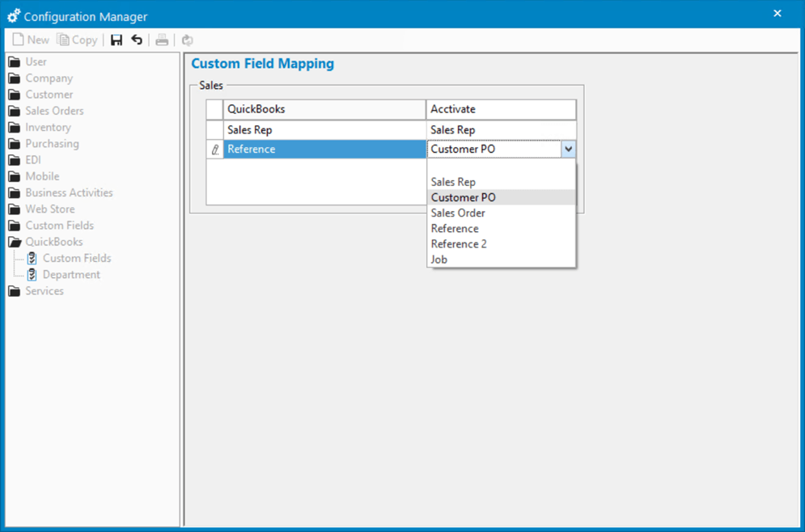The image size is (805, 532).
Task: Click the Refresh icon in toolbar
Action: point(188,40)
